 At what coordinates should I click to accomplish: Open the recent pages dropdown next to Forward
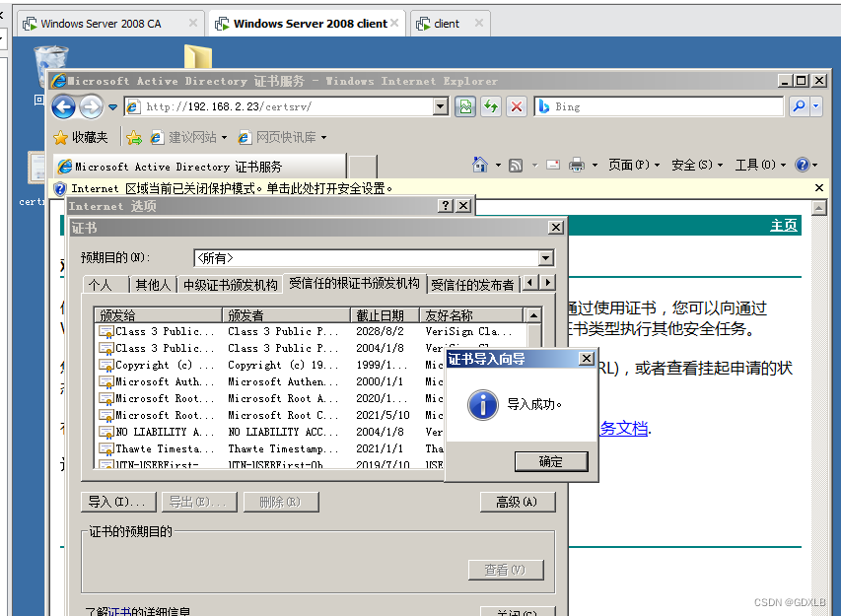[112, 107]
